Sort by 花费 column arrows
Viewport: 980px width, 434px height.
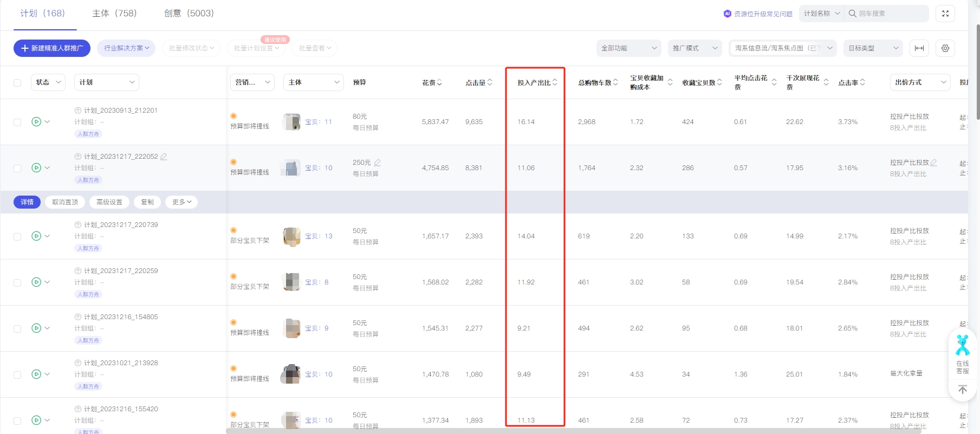click(x=439, y=82)
